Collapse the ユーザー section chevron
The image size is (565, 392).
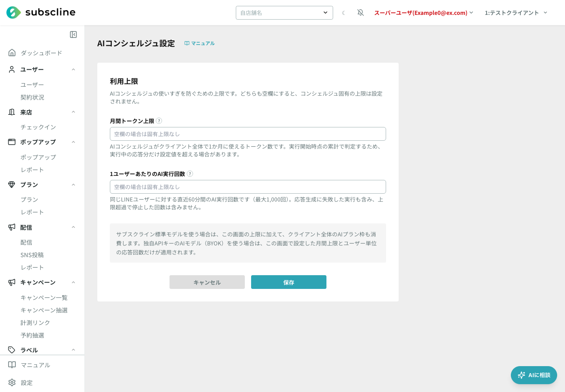tap(73, 69)
